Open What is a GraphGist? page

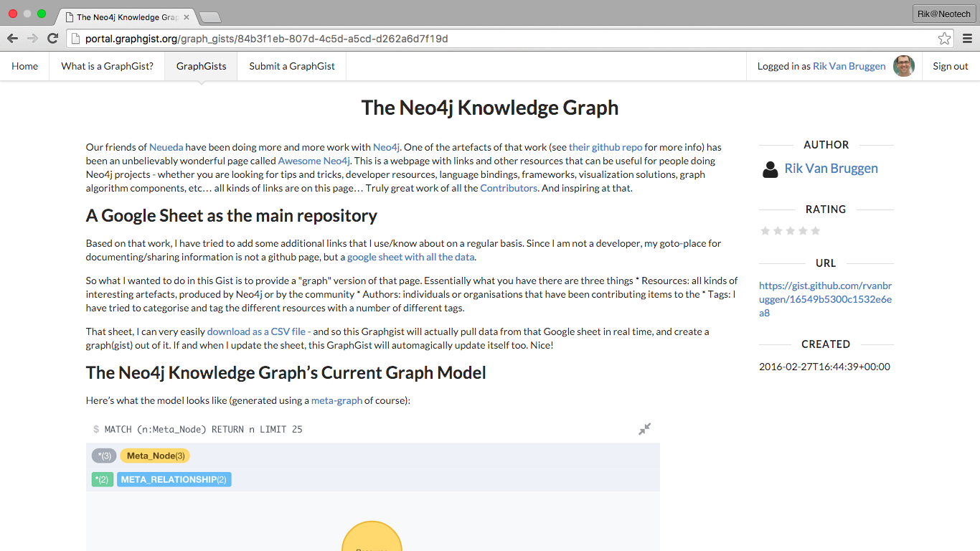pos(107,66)
